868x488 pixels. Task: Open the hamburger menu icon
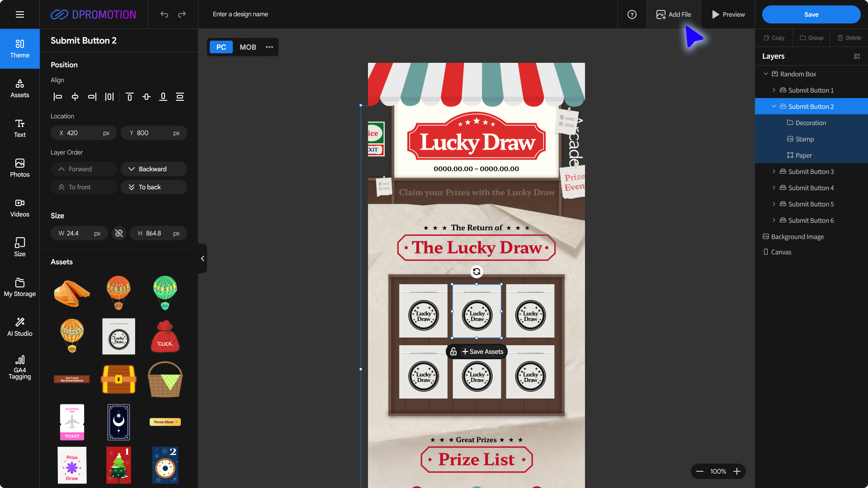[x=20, y=14]
